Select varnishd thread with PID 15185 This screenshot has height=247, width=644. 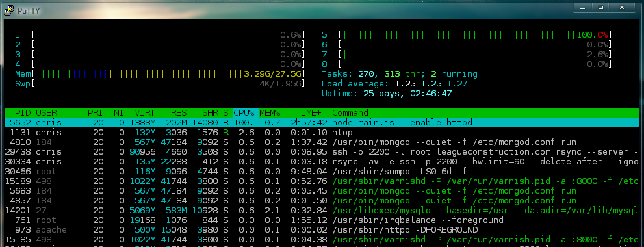click(322, 239)
